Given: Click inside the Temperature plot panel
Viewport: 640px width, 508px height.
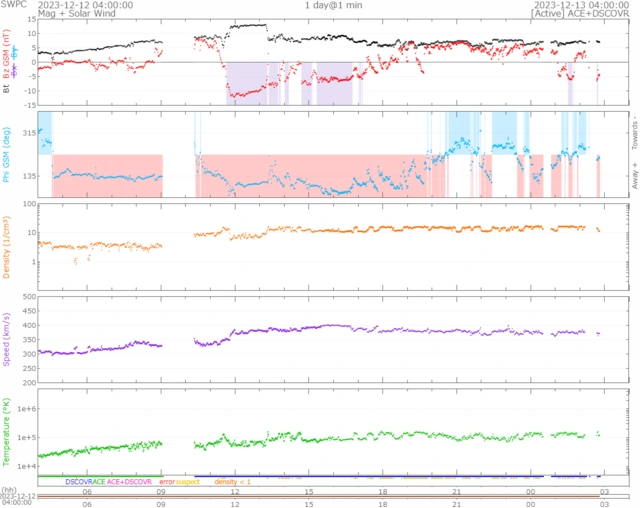Looking at the screenshot, I should 333,432.
